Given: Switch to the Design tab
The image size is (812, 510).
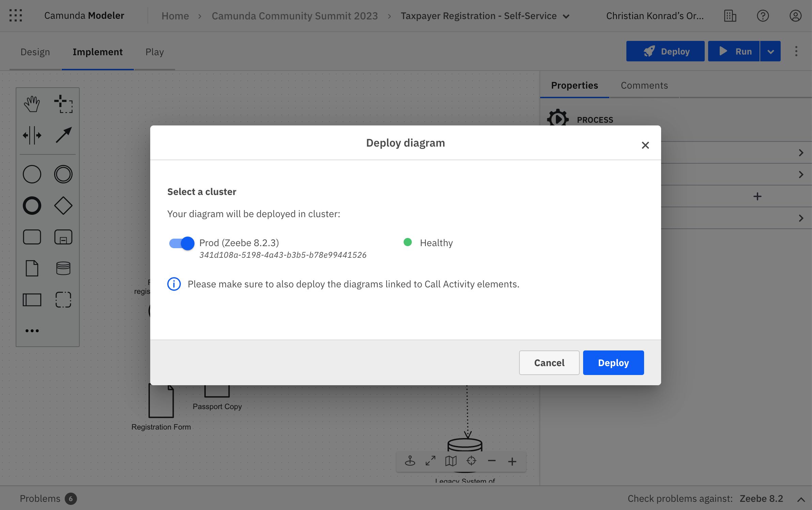Looking at the screenshot, I should pos(35,51).
